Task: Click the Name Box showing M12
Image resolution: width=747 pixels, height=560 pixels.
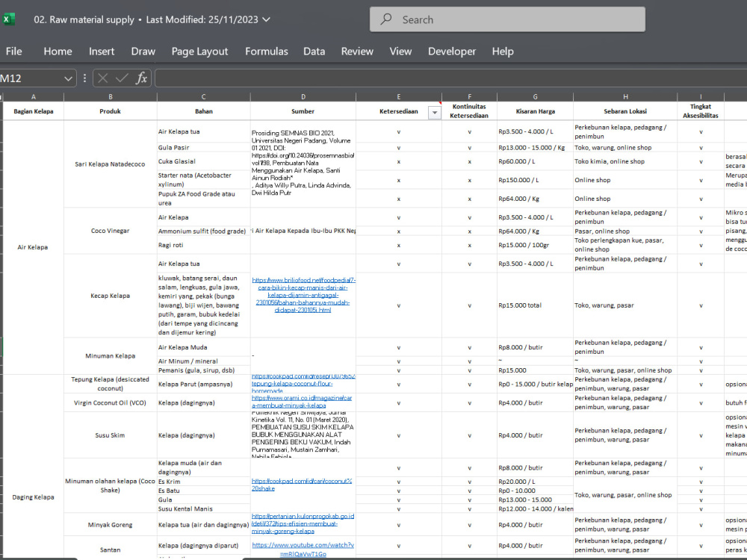Action: click(31, 78)
